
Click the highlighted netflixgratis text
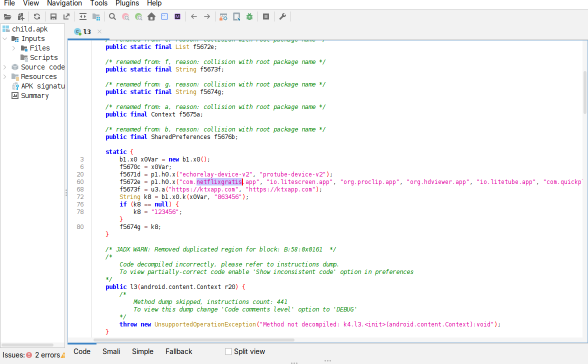coord(219,182)
